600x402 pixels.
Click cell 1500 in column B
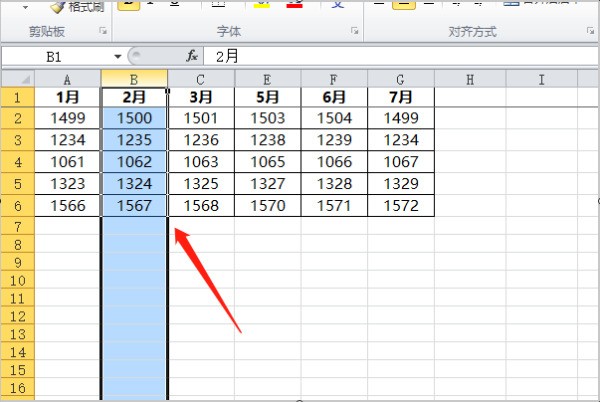click(x=134, y=118)
